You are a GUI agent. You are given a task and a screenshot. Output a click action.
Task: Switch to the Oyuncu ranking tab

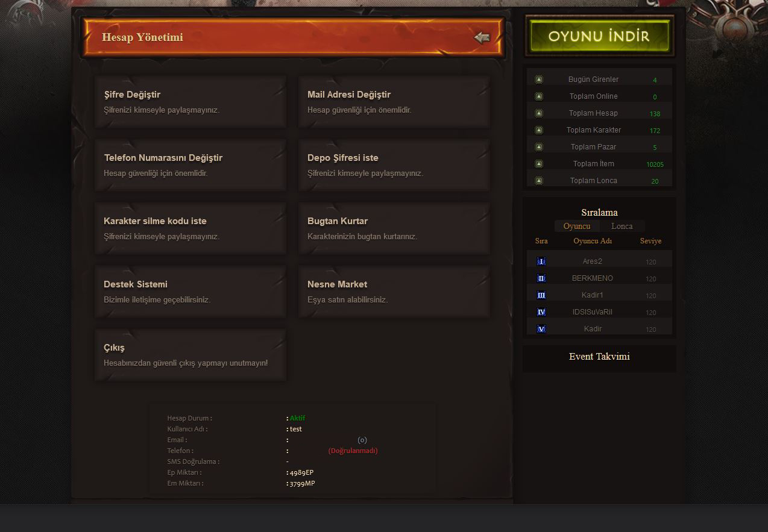point(577,227)
